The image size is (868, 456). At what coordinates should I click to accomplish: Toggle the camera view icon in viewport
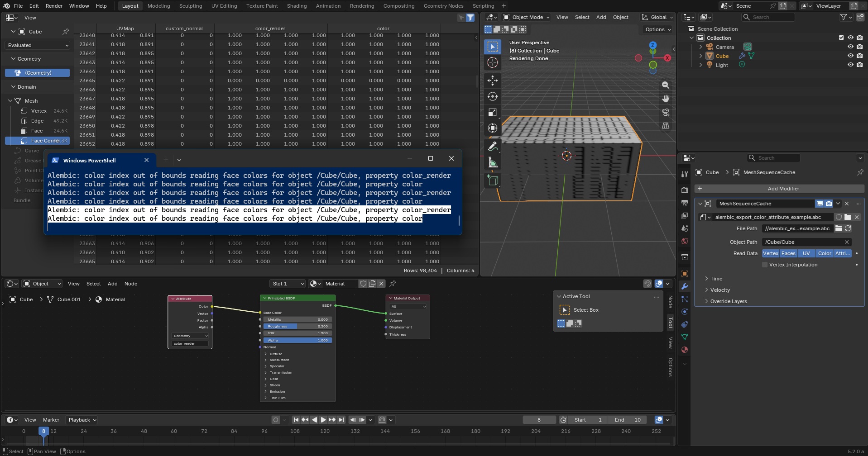click(x=665, y=112)
